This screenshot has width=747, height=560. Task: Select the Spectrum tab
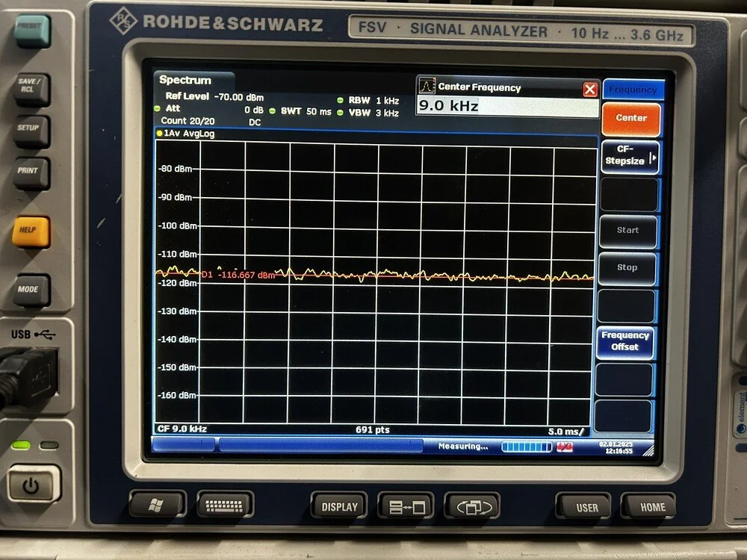tap(185, 79)
